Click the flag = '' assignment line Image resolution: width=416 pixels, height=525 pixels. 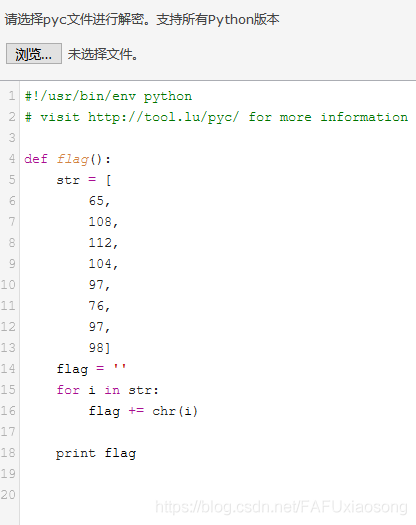tap(91, 369)
